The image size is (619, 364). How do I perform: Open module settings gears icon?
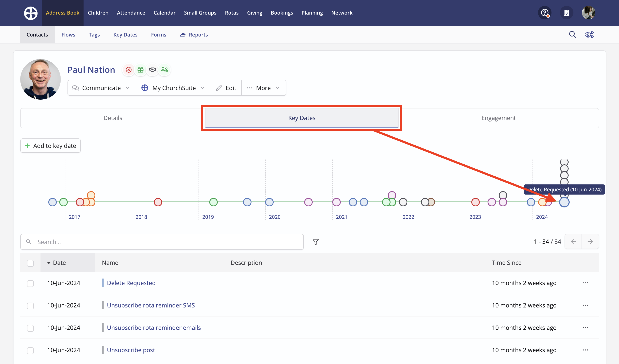[x=589, y=35]
